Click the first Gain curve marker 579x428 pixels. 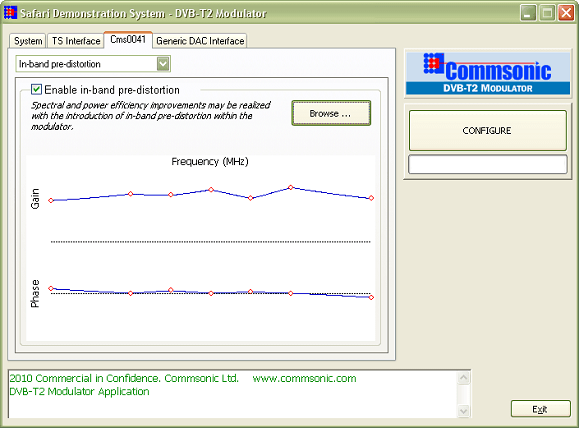(x=51, y=201)
